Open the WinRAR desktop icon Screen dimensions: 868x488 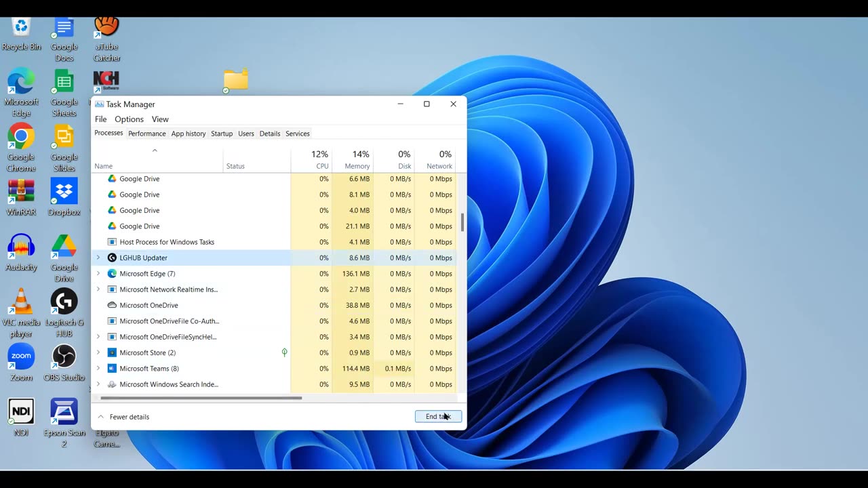[21, 197]
